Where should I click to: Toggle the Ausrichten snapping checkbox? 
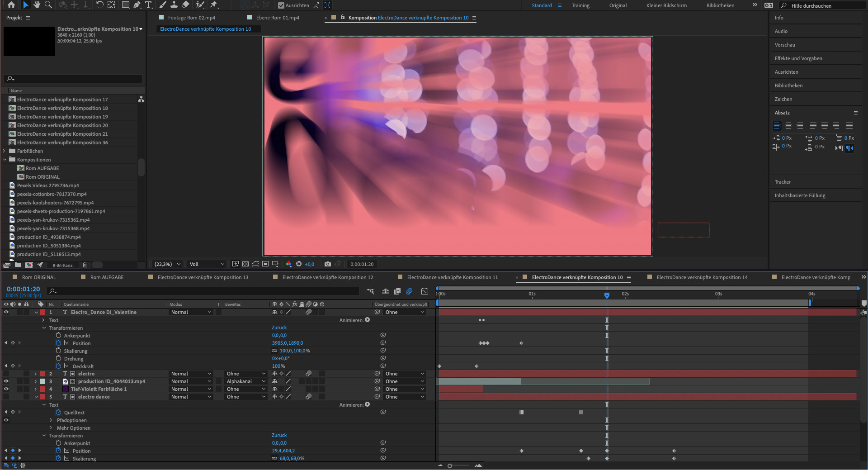coord(281,5)
